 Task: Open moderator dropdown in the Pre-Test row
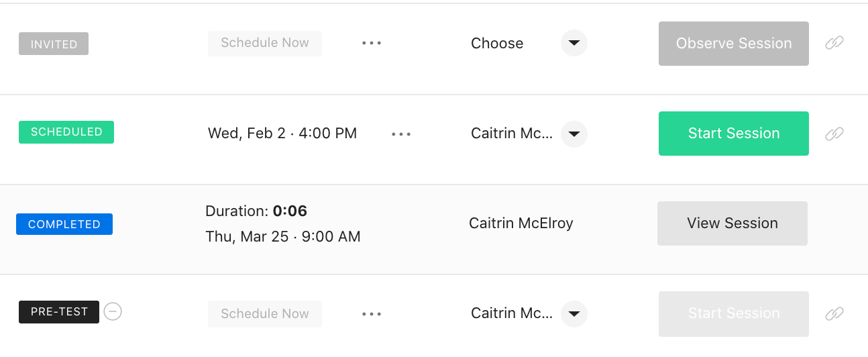574,313
